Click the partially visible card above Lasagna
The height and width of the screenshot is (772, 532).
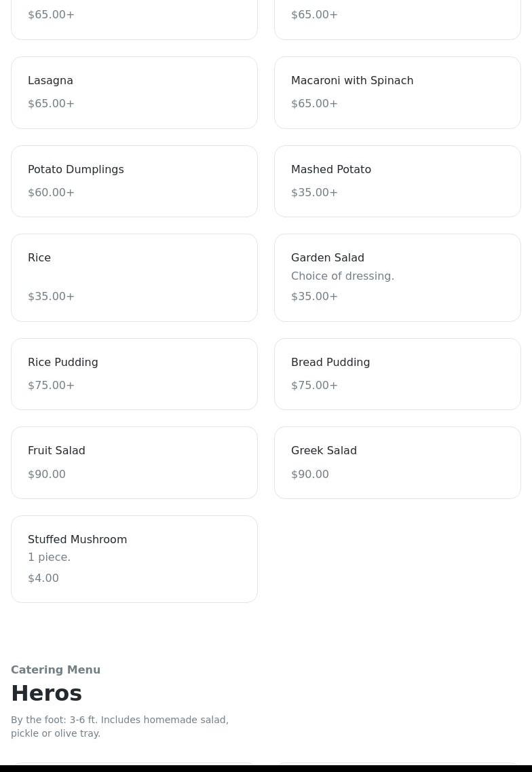pos(134,19)
